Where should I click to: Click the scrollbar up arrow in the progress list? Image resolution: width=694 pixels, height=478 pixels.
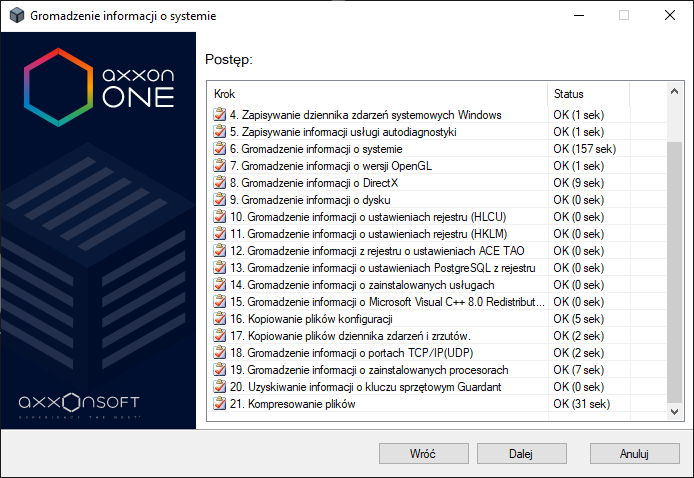(674, 92)
